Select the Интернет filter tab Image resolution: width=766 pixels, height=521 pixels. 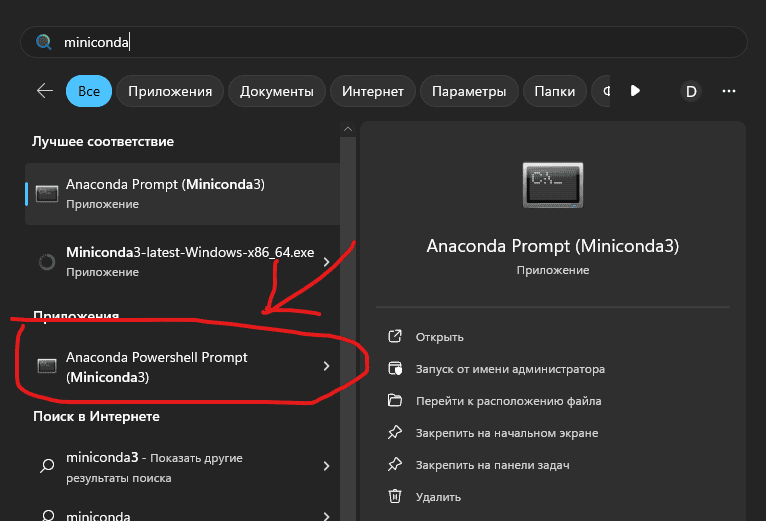pyautogui.click(x=372, y=91)
